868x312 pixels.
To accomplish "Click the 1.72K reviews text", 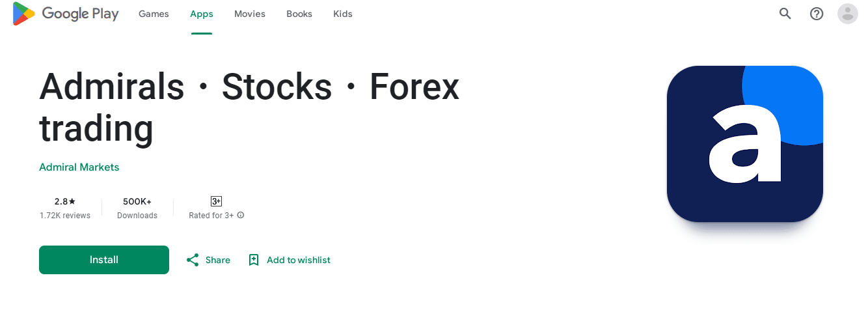I will 65,216.
